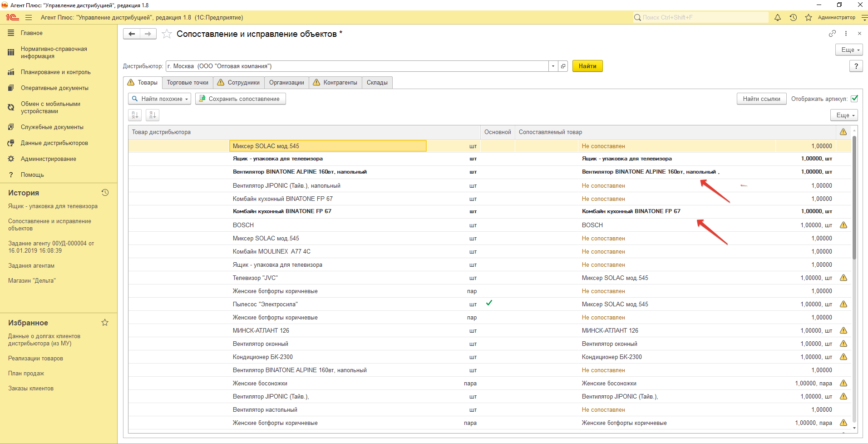Open form's three-dot options menu
This screenshot has width=868, height=444.
[x=846, y=33]
